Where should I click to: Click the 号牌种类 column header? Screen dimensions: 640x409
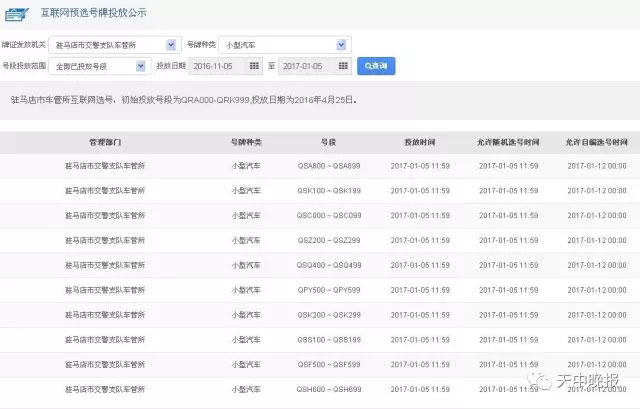(246, 142)
